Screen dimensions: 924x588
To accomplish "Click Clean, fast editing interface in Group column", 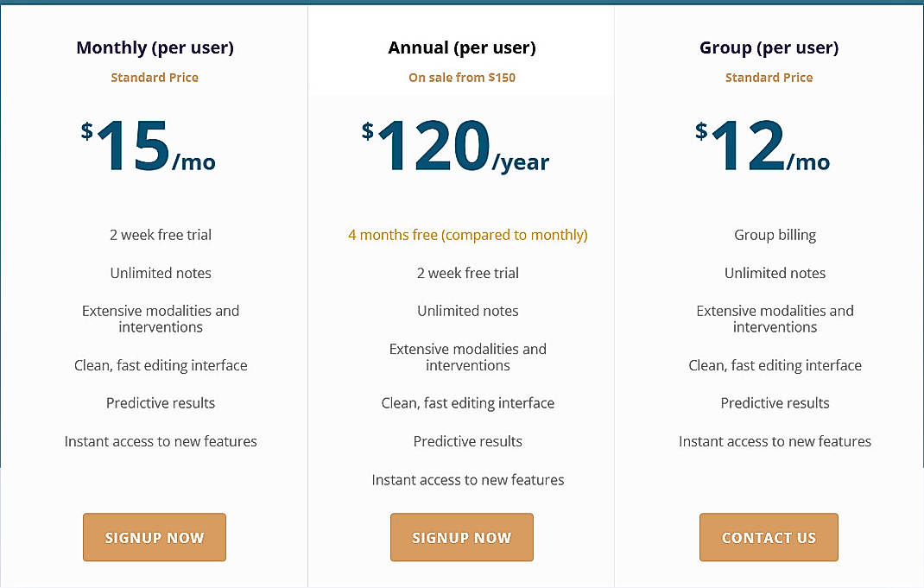I will [x=775, y=364].
